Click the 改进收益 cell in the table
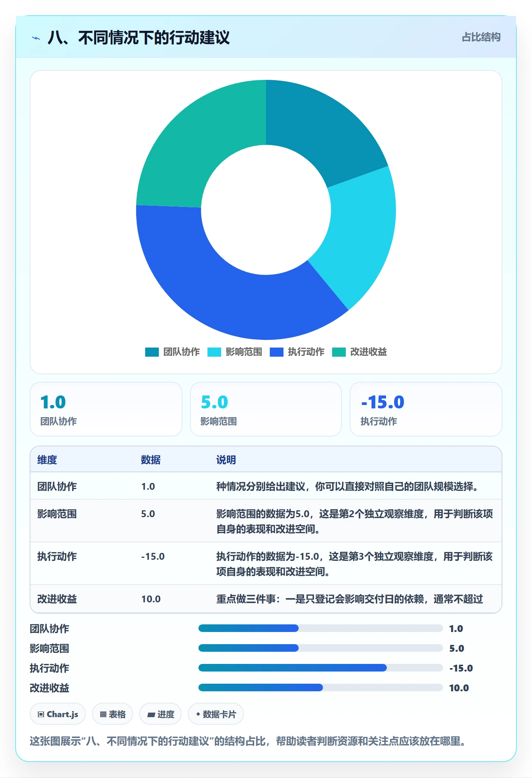 (x=57, y=599)
